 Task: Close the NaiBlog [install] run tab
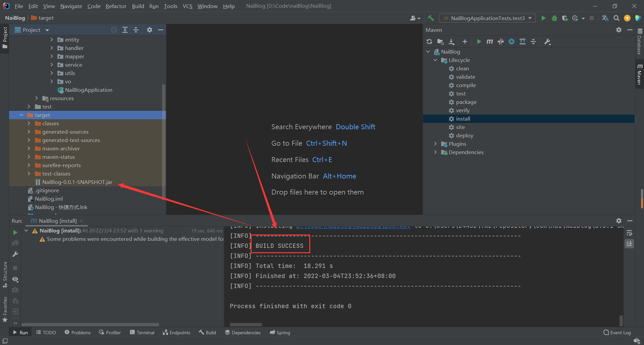click(x=82, y=221)
